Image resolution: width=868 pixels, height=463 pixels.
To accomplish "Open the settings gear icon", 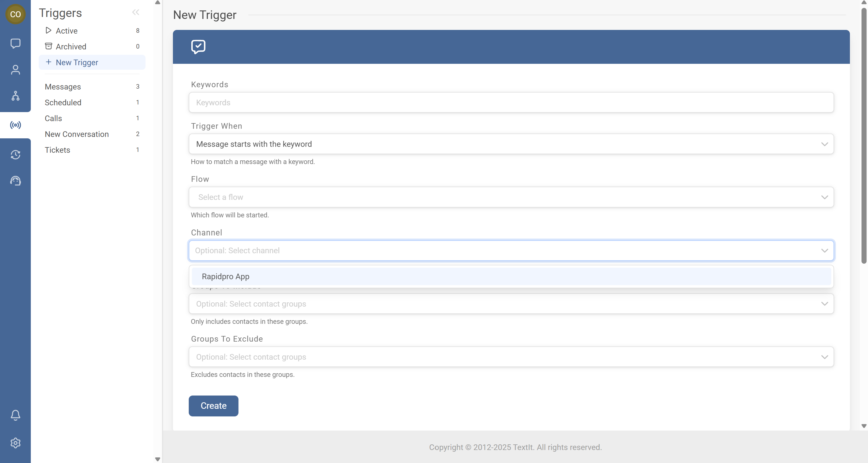I will (15, 443).
